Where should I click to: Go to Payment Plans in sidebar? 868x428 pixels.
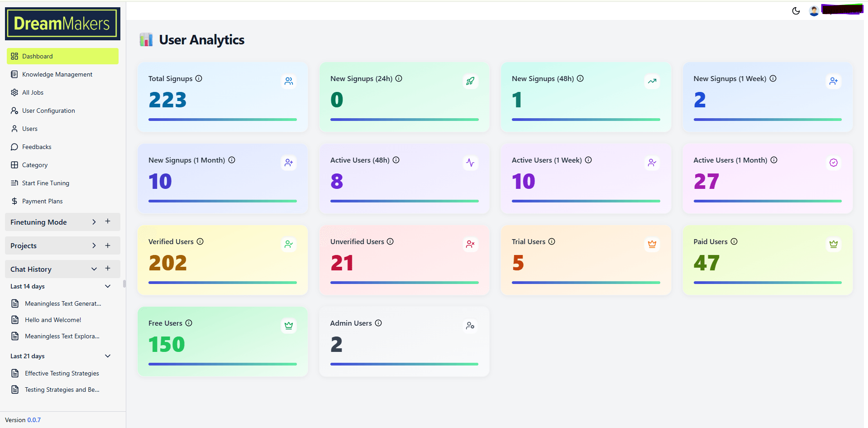[x=42, y=201]
